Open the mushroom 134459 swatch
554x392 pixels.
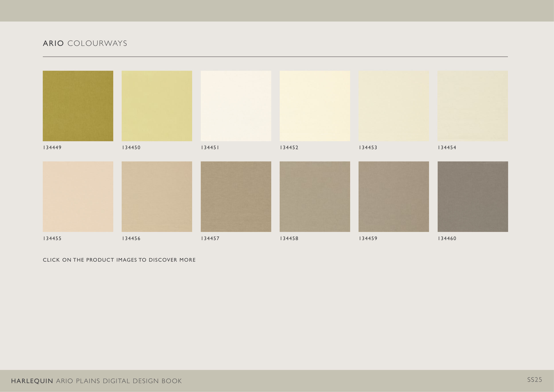click(x=394, y=197)
